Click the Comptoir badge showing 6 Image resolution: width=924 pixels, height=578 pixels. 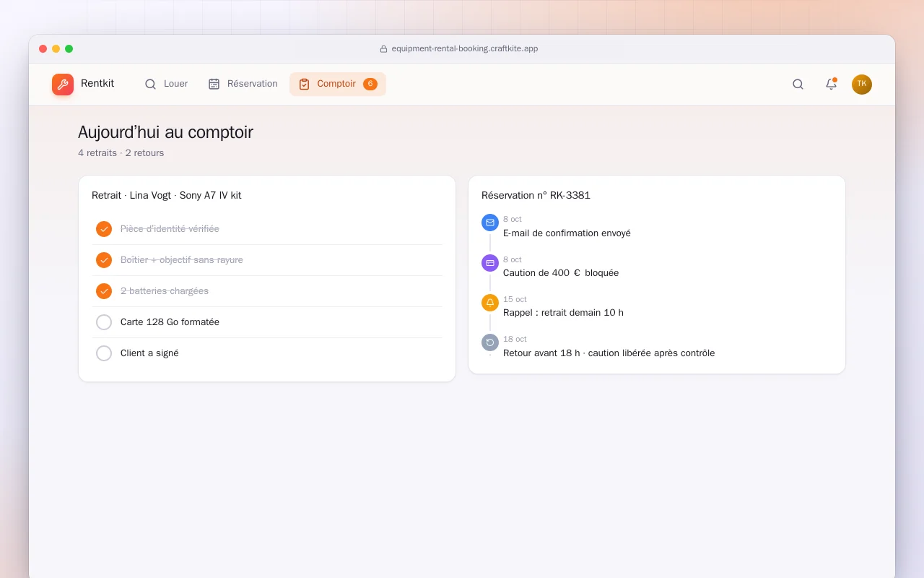click(x=370, y=84)
